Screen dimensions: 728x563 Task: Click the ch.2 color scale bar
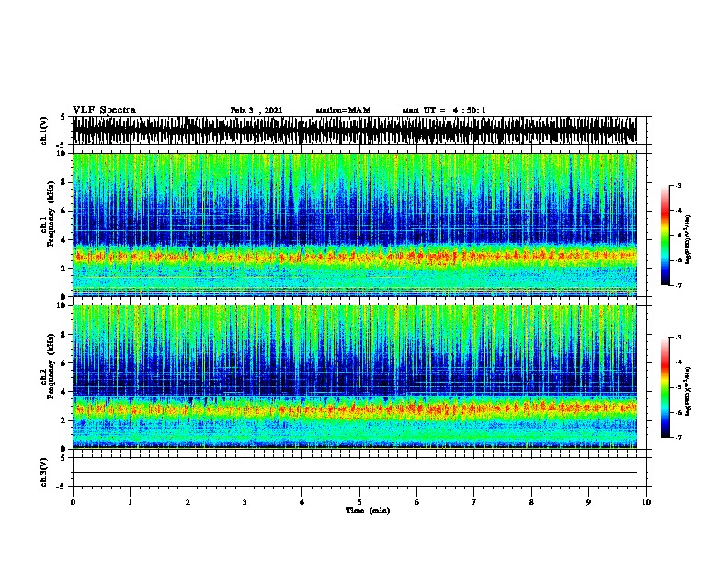point(665,387)
